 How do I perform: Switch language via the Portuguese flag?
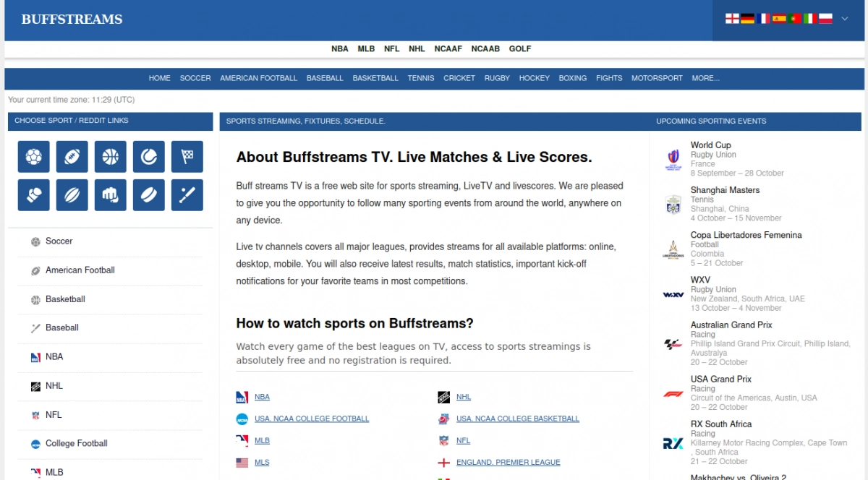pyautogui.click(x=794, y=19)
